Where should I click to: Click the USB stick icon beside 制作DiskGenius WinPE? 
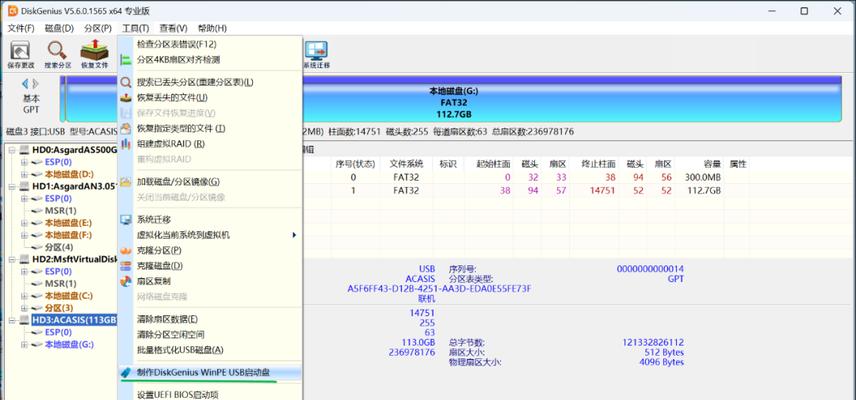pyautogui.click(x=126, y=373)
